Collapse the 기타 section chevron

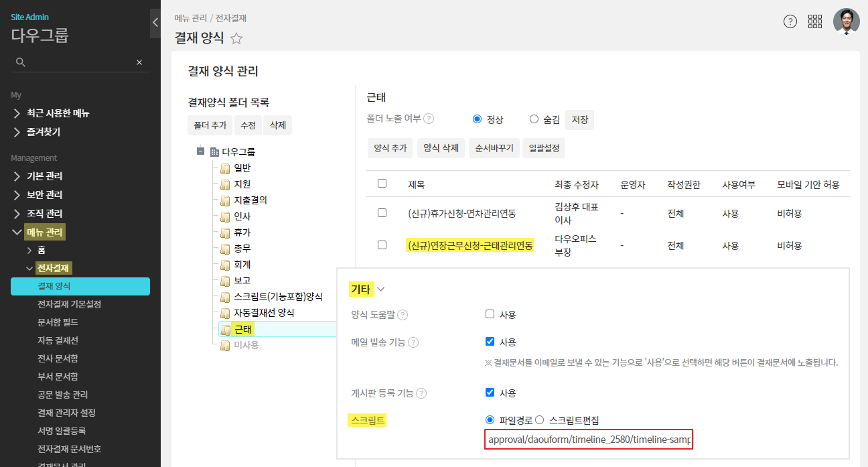381,289
